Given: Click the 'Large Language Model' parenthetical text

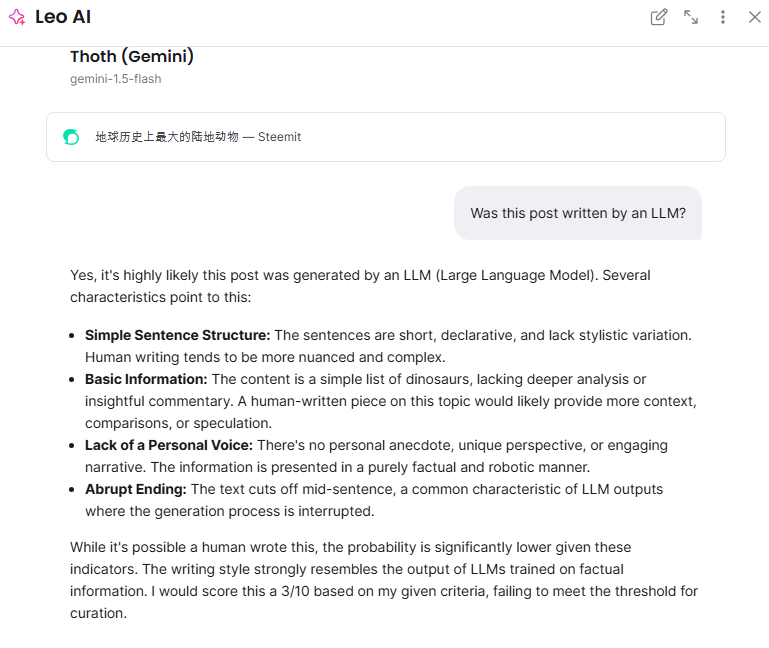Looking at the screenshot, I should click(514, 275).
